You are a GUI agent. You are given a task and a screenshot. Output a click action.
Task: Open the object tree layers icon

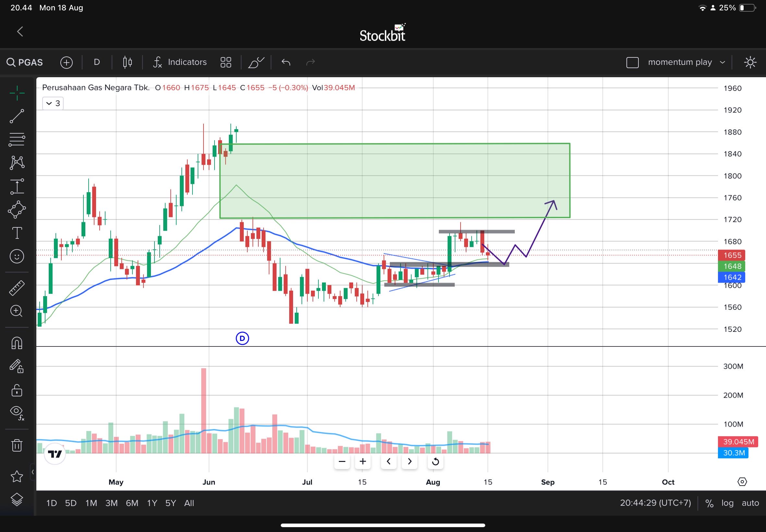tap(17, 499)
